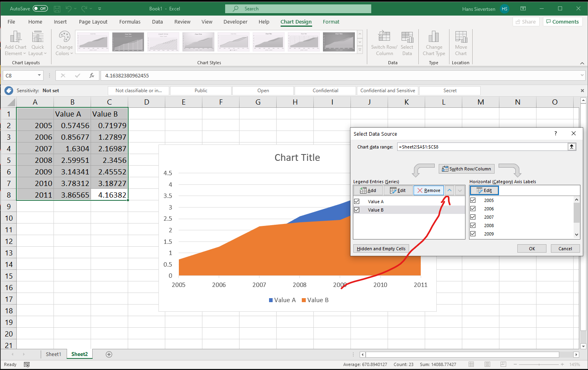Click Remove series button
The width and height of the screenshot is (588, 370).
coord(429,190)
